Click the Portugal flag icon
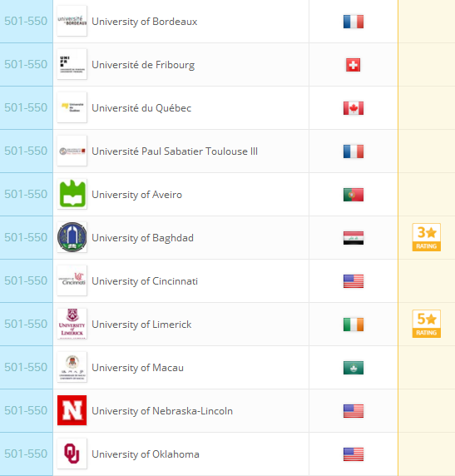This screenshot has width=455, height=476. (354, 195)
